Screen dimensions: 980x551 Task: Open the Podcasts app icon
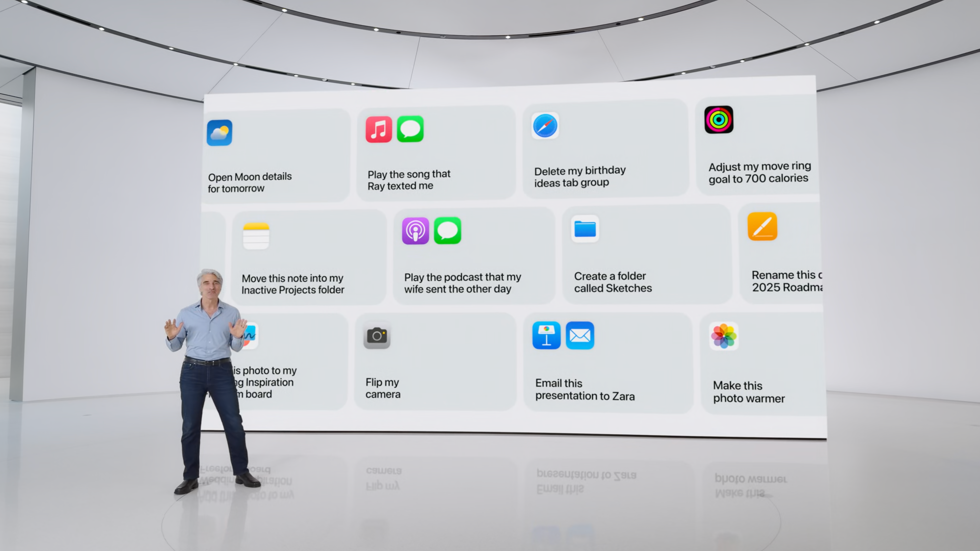415,231
